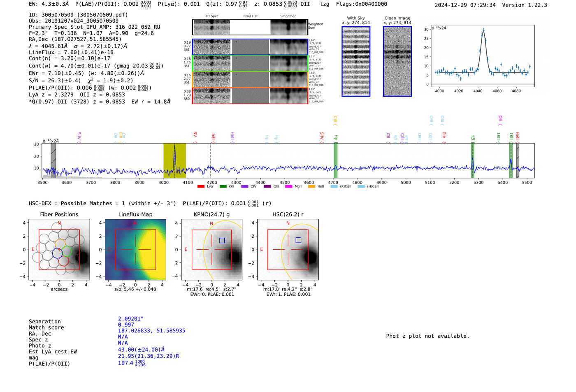Screen dimensions: 576x392
Task: Click the orange CIII line label
Action: pos(335,121)
